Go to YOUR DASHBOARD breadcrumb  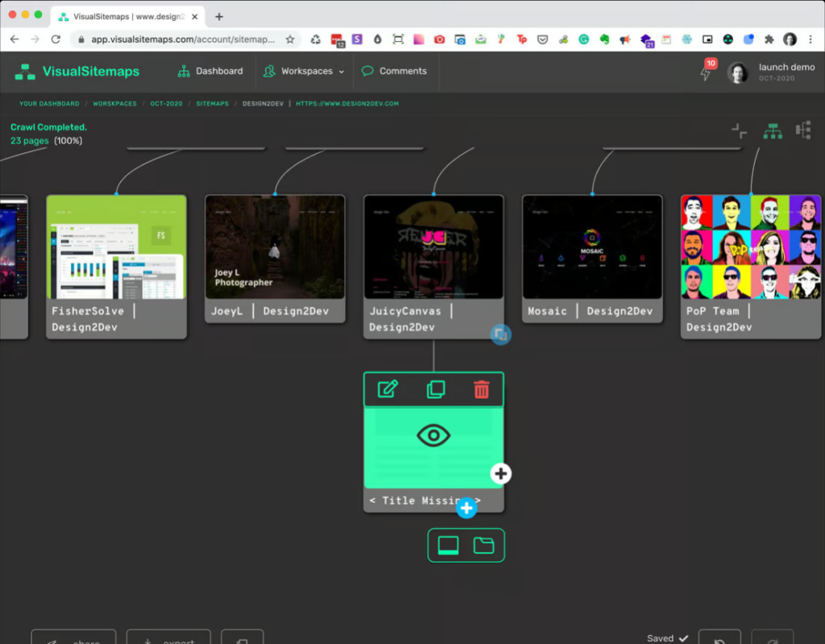click(49, 104)
